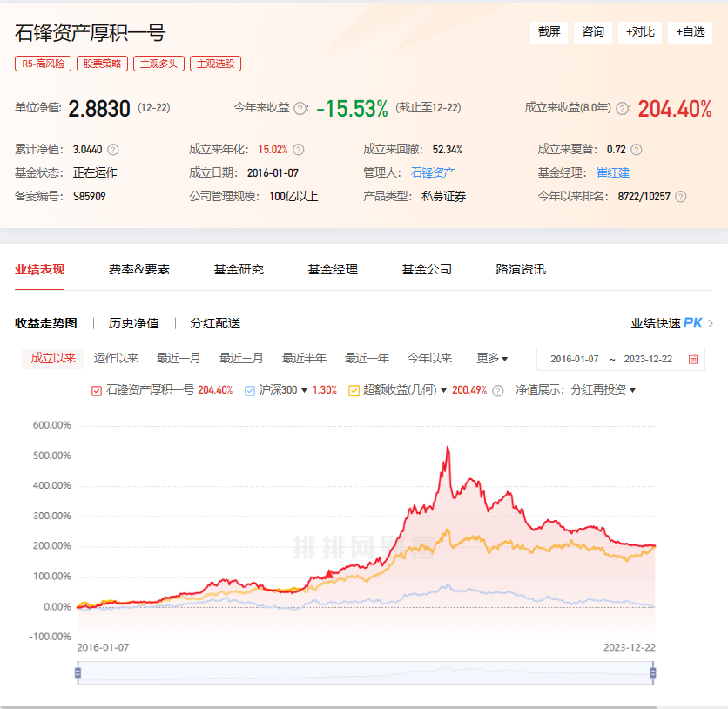
Task: Click 咨询 button
Action: pyautogui.click(x=593, y=32)
